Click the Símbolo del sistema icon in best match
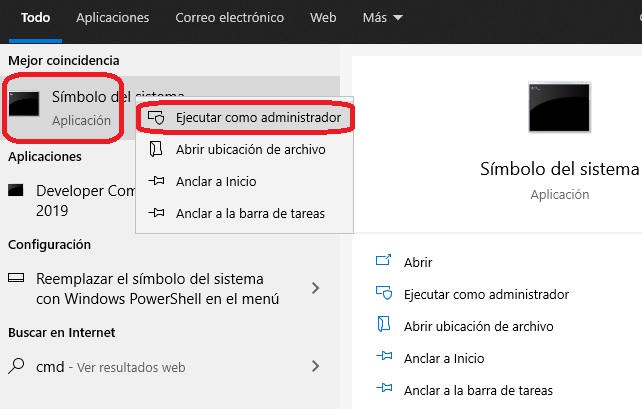642x409 pixels. point(24,104)
